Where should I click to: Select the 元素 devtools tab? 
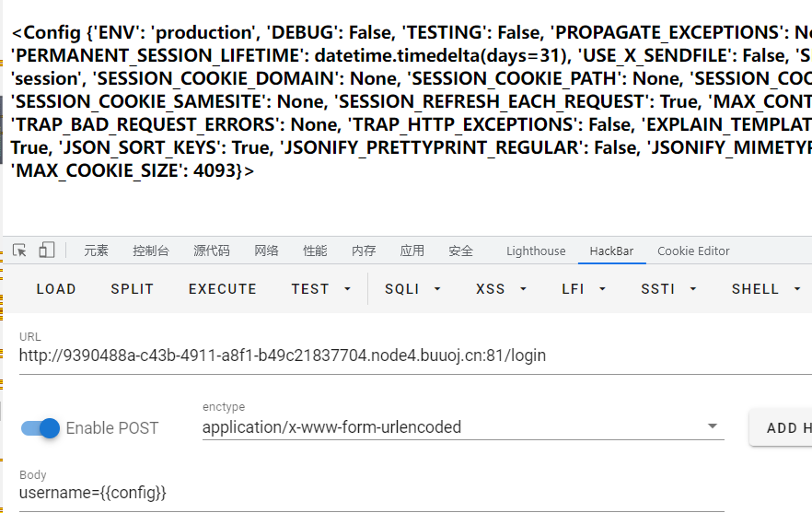[x=96, y=251]
